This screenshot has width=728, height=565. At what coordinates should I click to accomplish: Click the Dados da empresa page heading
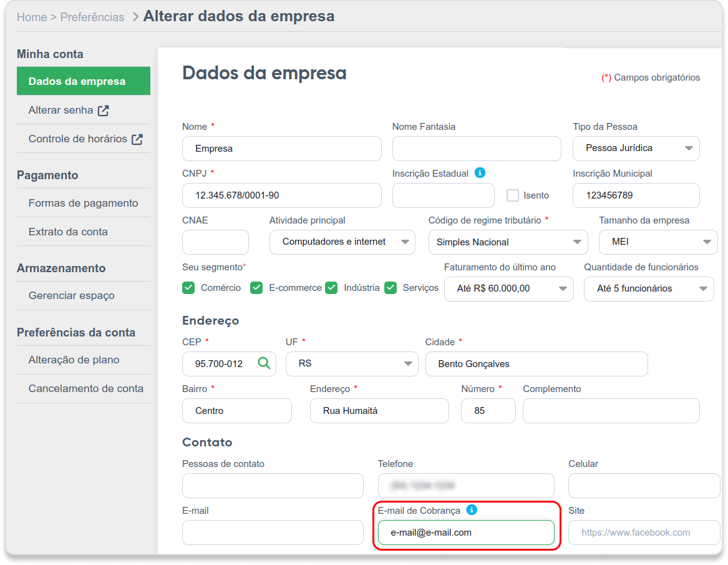click(x=264, y=74)
